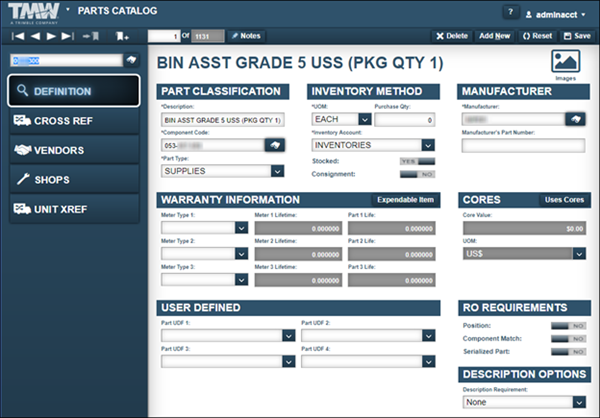Open Part UDF 1 dropdown
600x418 pixels.
(289, 336)
